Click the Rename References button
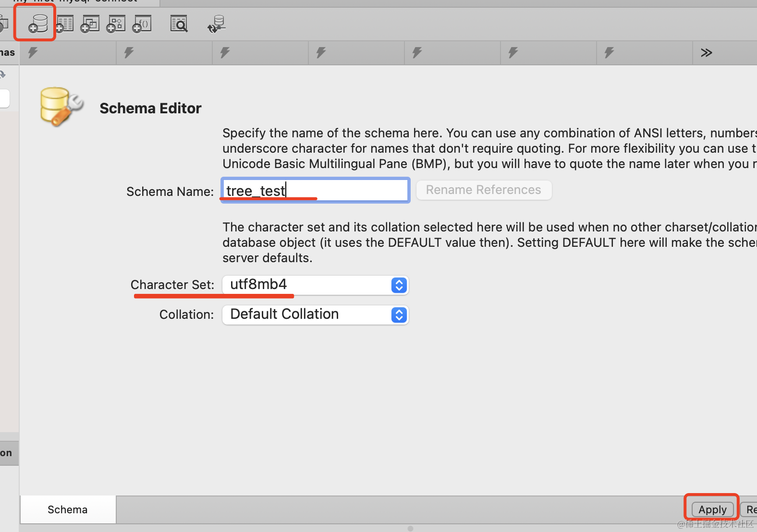 483,190
